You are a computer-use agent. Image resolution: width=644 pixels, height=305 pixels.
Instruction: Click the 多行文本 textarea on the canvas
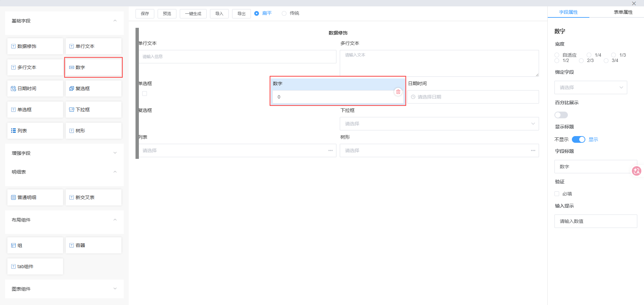click(439, 63)
